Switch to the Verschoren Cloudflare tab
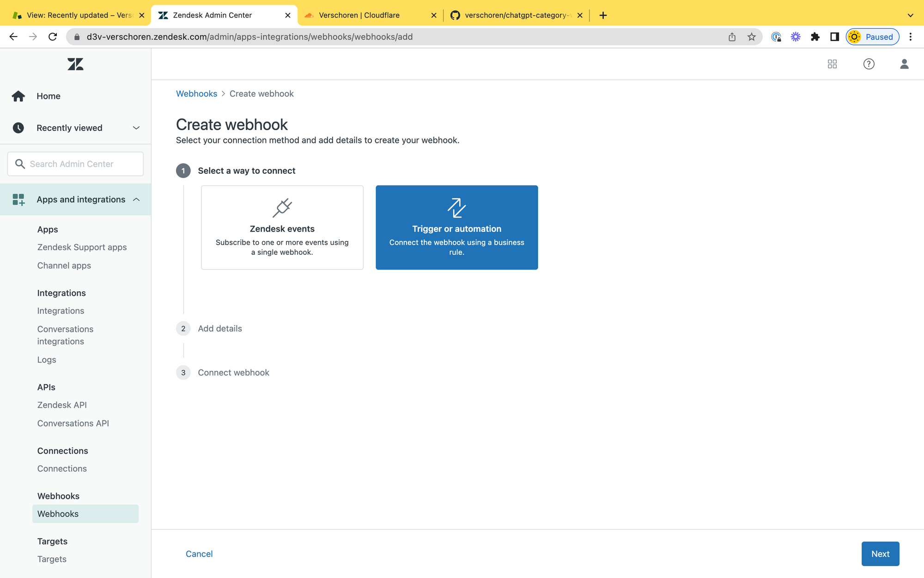Viewport: 924px width, 578px height. click(x=359, y=15)
